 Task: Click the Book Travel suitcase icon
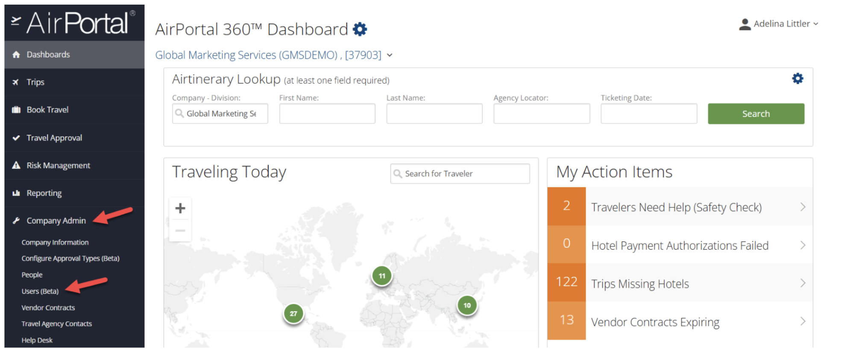[16, 110]
